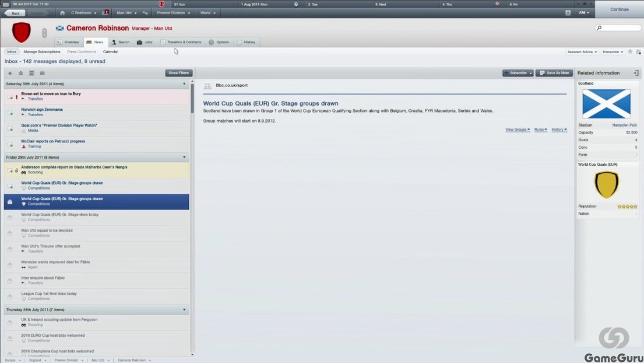Open the inbox notification icon beside C Robinson
The height and width of the screenshot is (363, 644).
click(105, 13)
